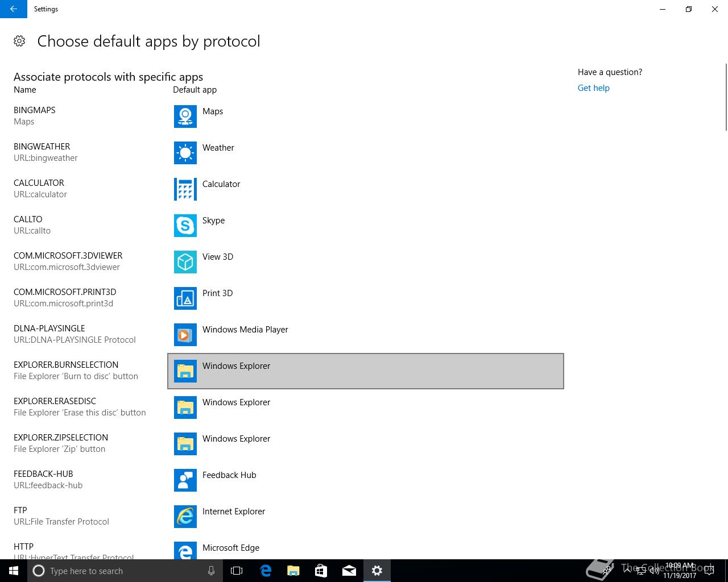This screenshot has width=728, height=582.
Task: Choose Feedback Hub default app entry
Action: pos(366,480)
